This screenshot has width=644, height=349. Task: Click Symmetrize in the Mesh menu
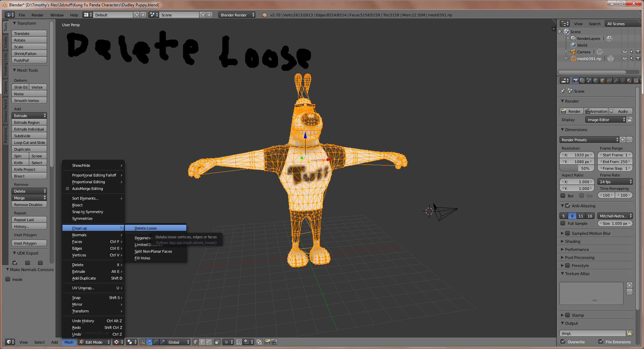coord(93,218)
